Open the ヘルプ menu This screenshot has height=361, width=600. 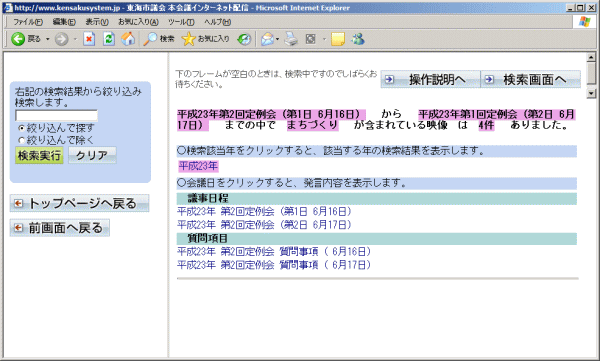tap(217, 22)
